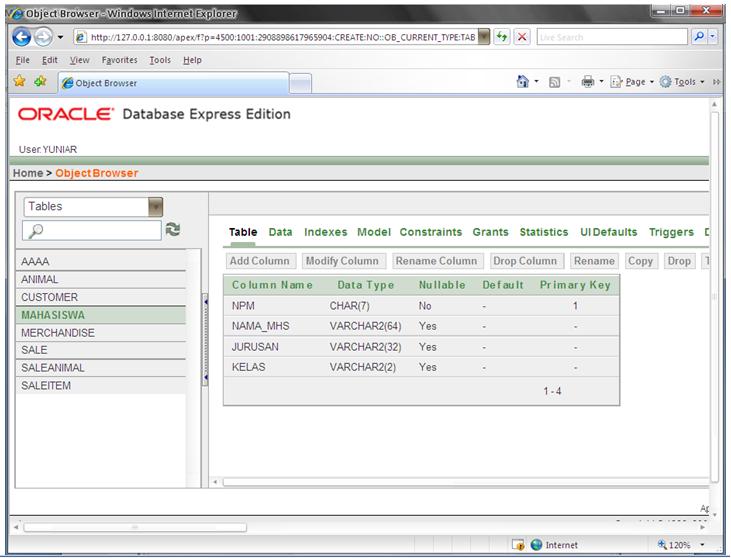Click the Home breadcrumb link
This screenshot has height=558, width=731.
(28, 173)
